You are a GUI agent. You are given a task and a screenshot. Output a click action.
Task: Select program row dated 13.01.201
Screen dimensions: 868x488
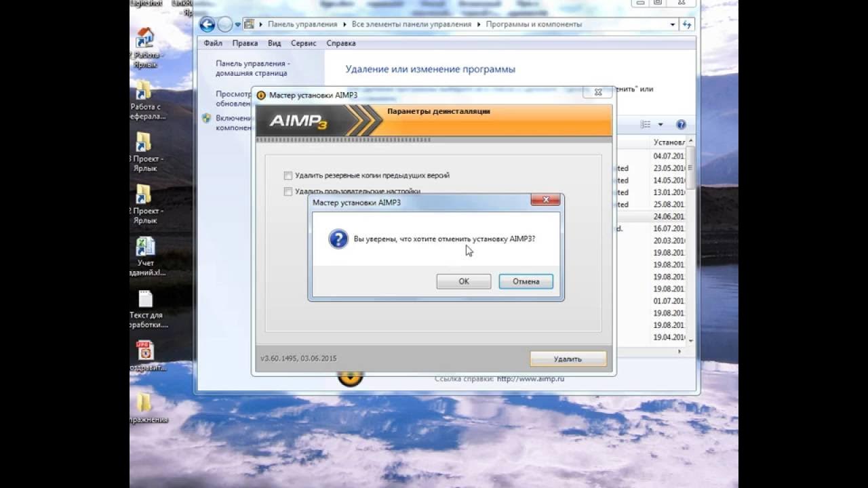coord(650,192)
